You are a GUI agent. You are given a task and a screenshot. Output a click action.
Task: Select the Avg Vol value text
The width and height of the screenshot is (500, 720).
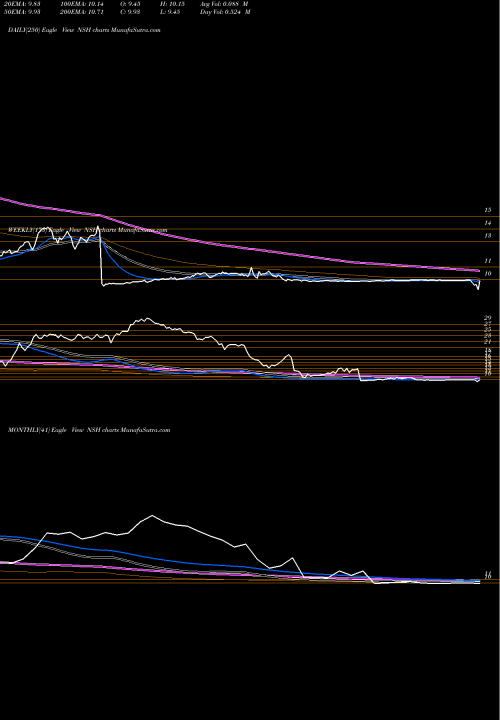tap(225, 3)
